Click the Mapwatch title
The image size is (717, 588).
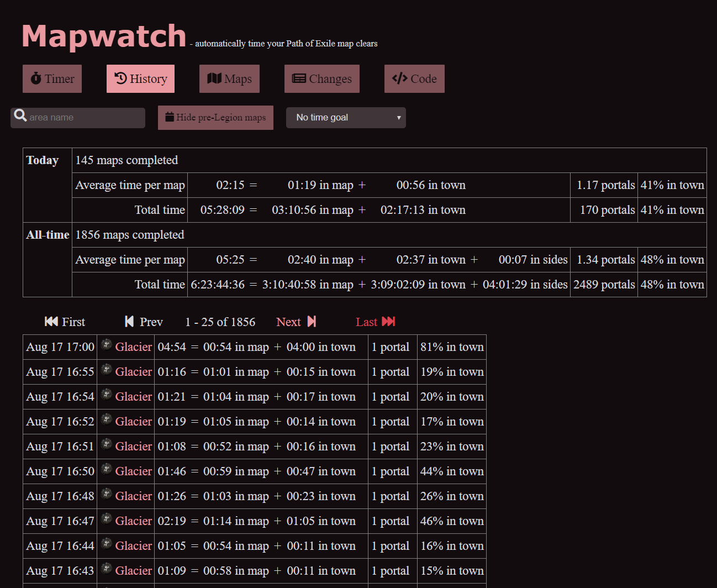(104, 36)
